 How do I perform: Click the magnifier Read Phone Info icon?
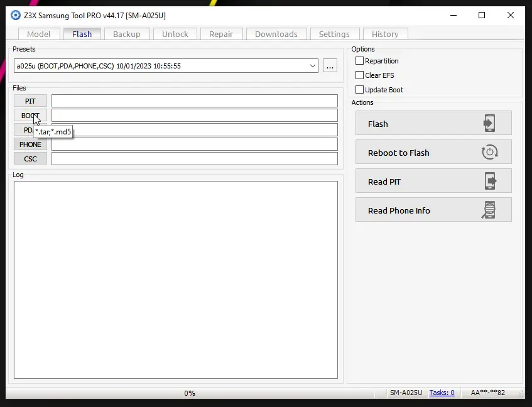[490, 209]
